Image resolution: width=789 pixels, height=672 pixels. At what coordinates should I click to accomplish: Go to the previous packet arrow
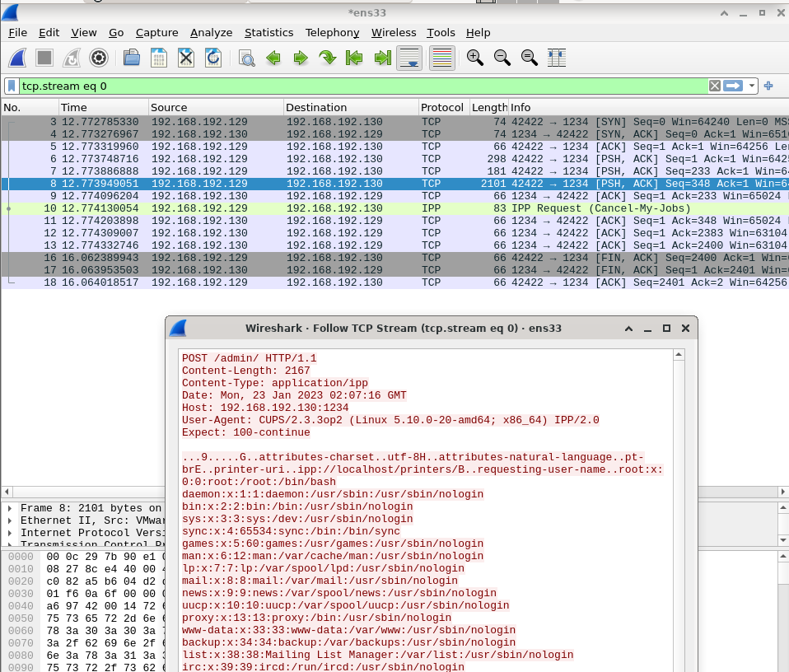pos(273,58)
